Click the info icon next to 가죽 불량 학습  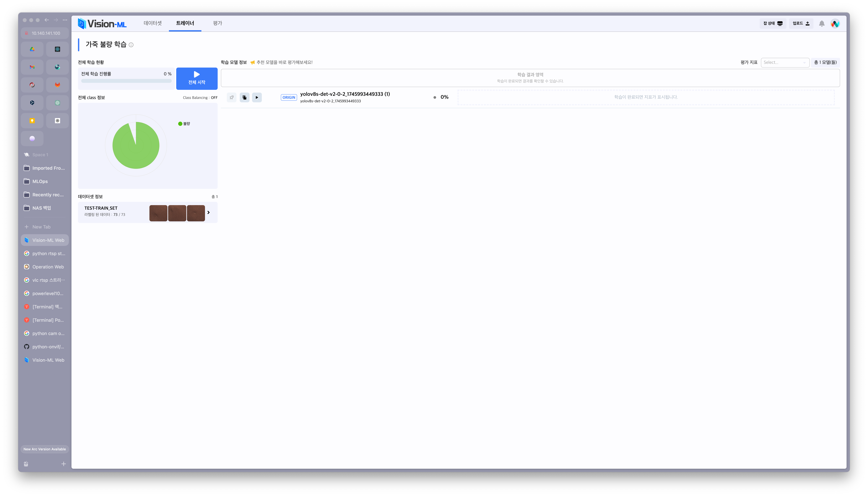click(x=131, y=45)
